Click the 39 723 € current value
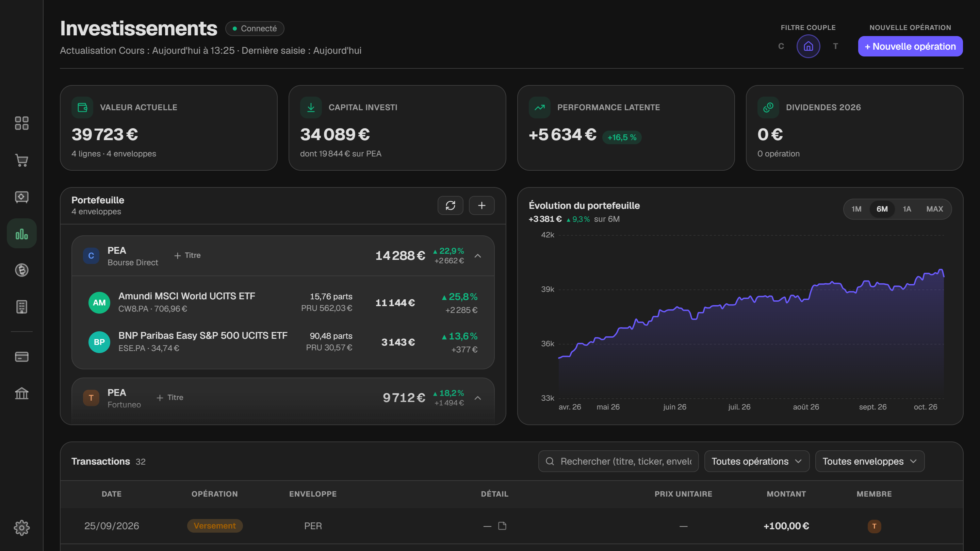980x551 pixels. pos(104,134)
